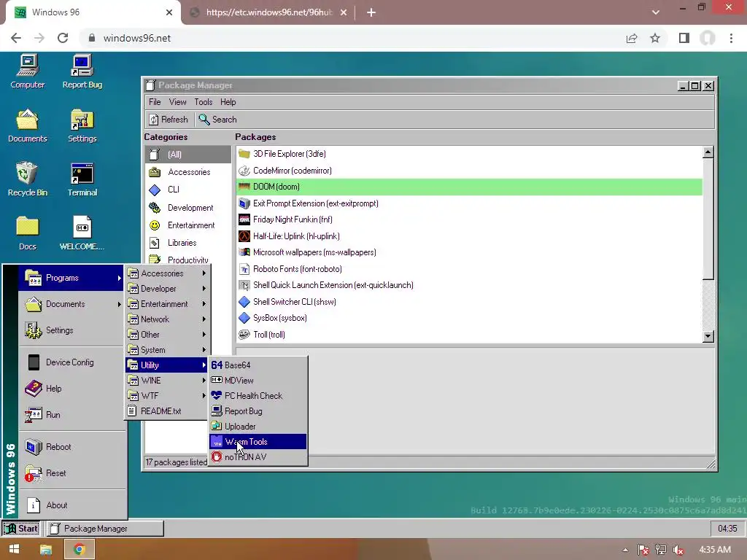747x560 pixels.
Task: Select the Microsoft wallpapers package
Action: pyautogui.click(x=469, y=252)
